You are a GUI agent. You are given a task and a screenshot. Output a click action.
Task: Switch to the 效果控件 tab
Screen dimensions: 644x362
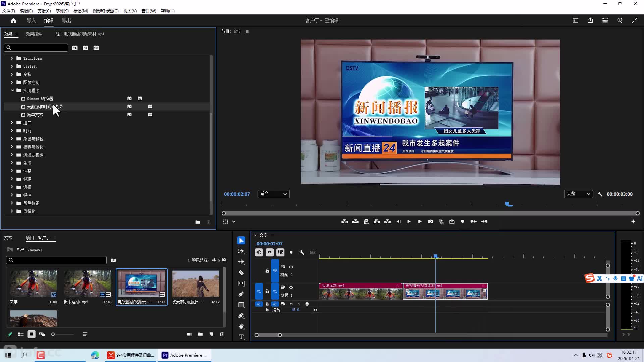point(34,34)
